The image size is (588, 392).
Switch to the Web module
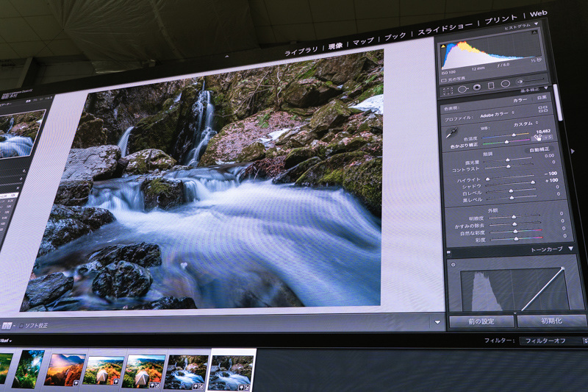pos(538,13)
